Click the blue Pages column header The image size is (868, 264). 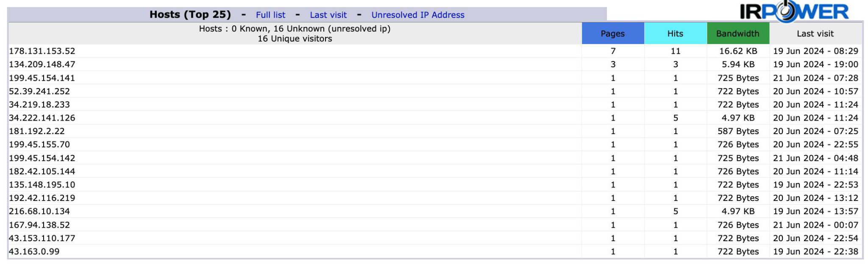[x=613, y=33]
